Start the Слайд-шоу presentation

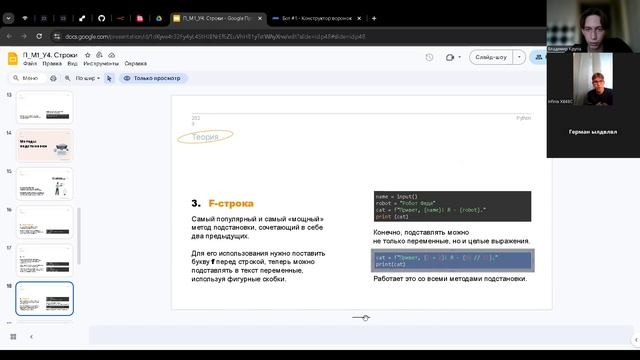pos(491,58)
